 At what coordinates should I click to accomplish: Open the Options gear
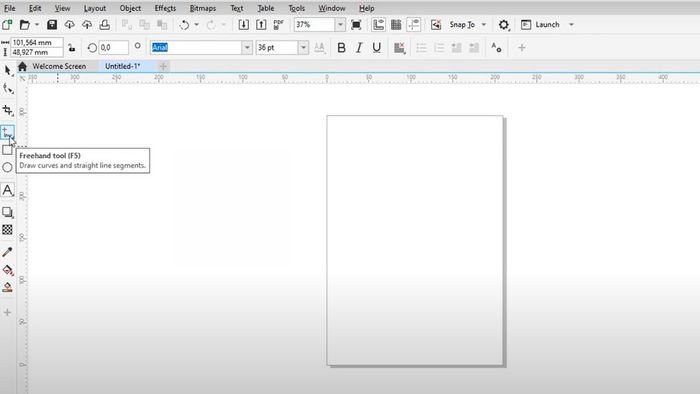pyautogui.click(x=504, y=25)
